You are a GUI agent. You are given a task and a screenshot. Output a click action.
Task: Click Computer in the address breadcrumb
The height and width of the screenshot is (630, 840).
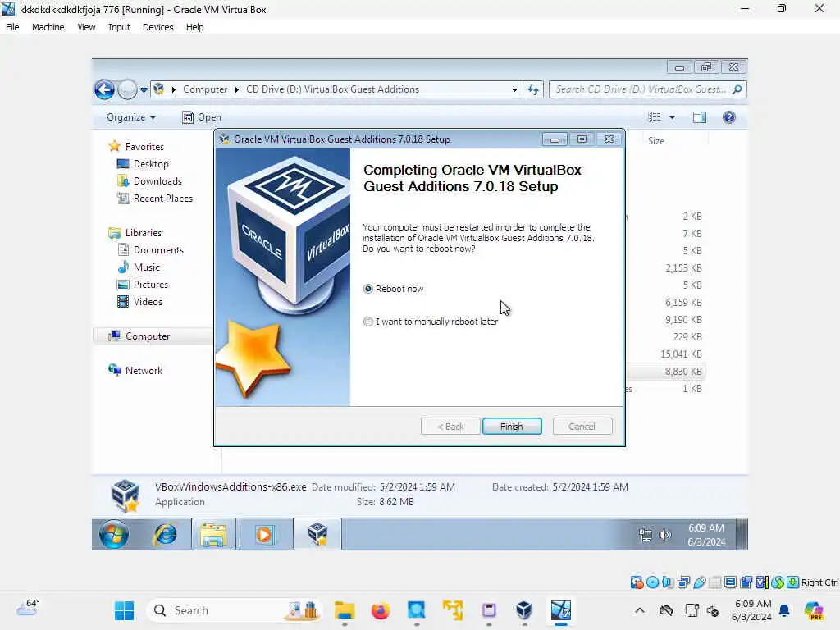(x=205, y=89)
